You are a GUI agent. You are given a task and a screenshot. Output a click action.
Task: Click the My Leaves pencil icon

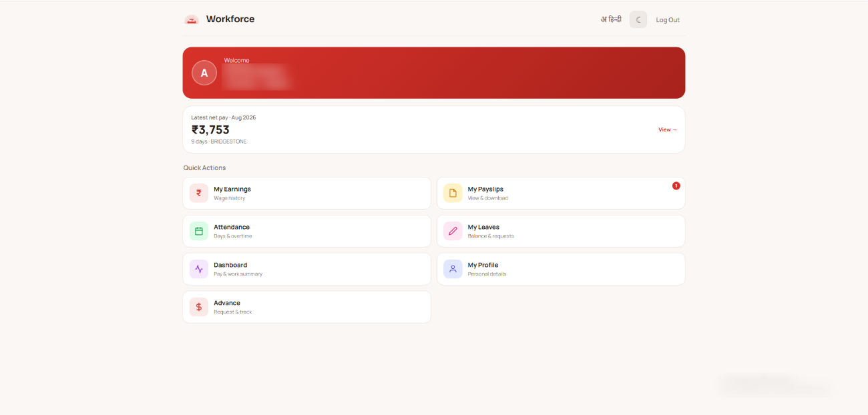pyautogui.click(x=453, y=231)
